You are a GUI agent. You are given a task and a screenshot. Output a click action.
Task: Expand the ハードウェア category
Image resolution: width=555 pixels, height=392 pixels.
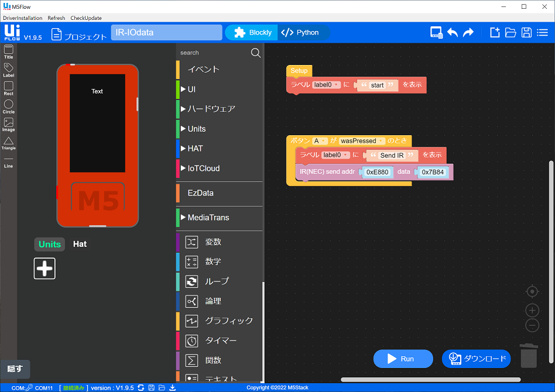[x=220, y=109]
